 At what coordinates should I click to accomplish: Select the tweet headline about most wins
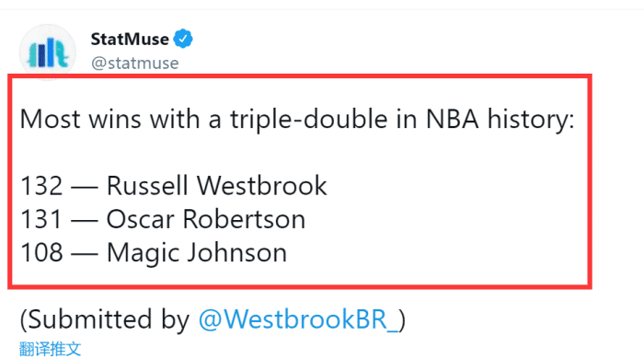click(x=297, y=120)
